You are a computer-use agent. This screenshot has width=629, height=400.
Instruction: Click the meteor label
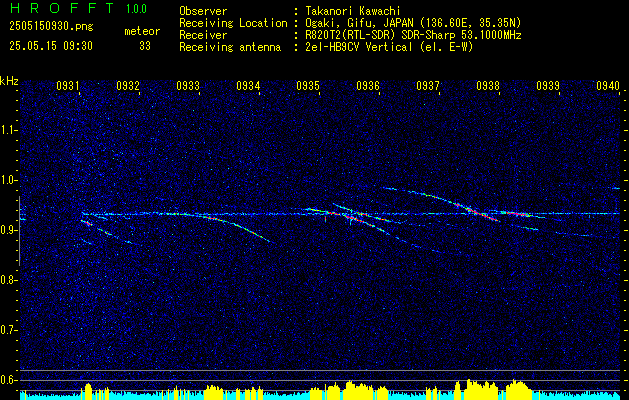142,31
